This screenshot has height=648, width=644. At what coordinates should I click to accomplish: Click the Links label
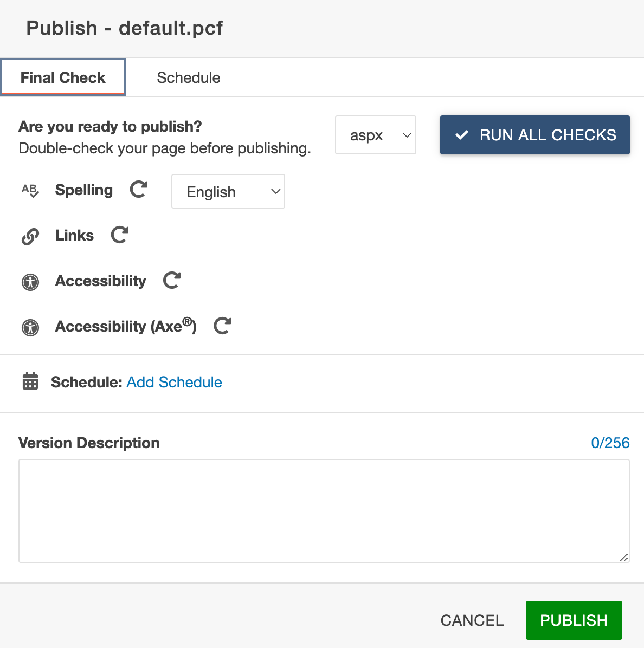click(74, 236)
